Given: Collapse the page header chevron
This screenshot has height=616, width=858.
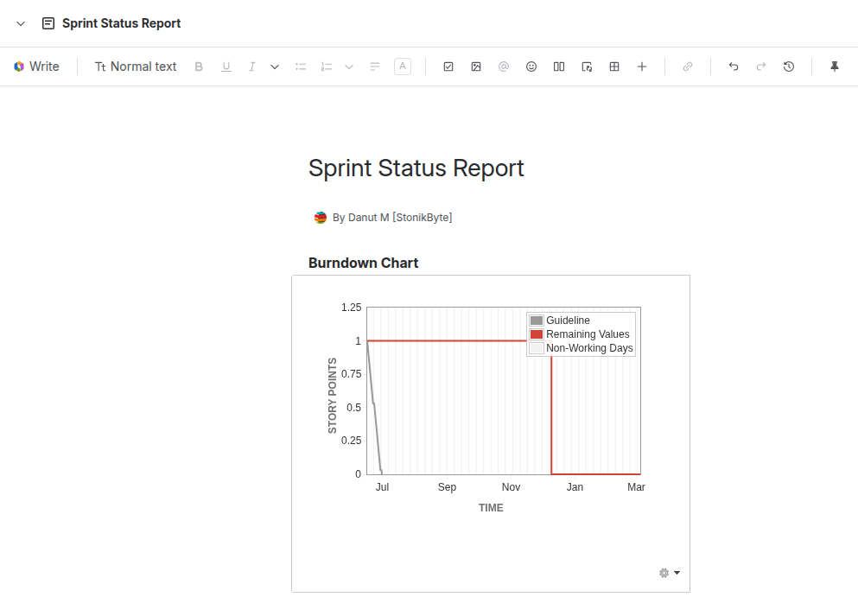Looking at the screenshot, I should [21, 23].
